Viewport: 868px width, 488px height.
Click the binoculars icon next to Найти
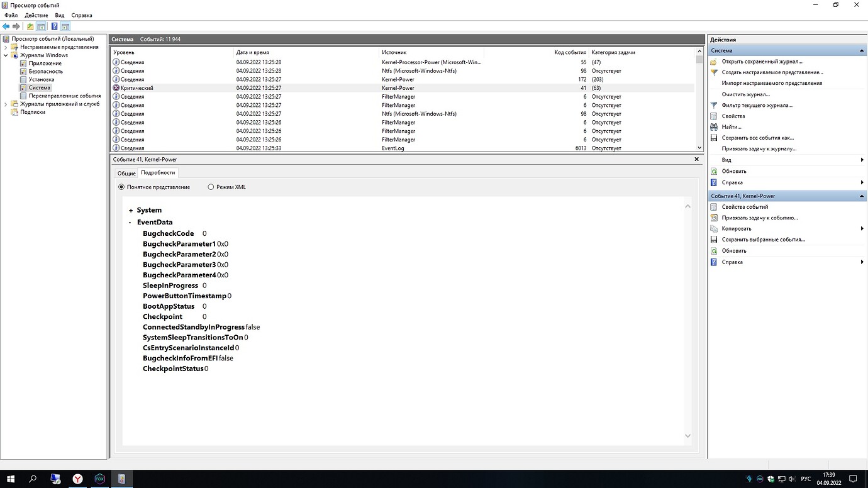[x=714, y=127]
